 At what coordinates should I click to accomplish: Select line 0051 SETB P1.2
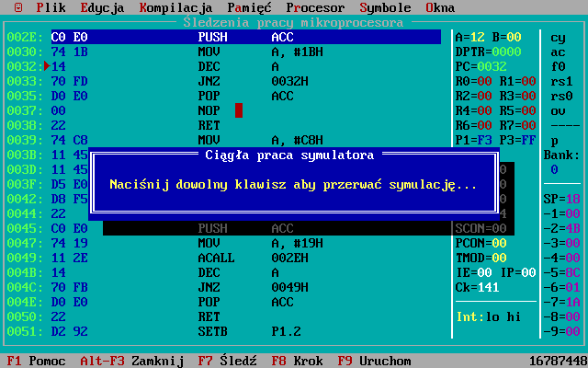click(223, 331)
